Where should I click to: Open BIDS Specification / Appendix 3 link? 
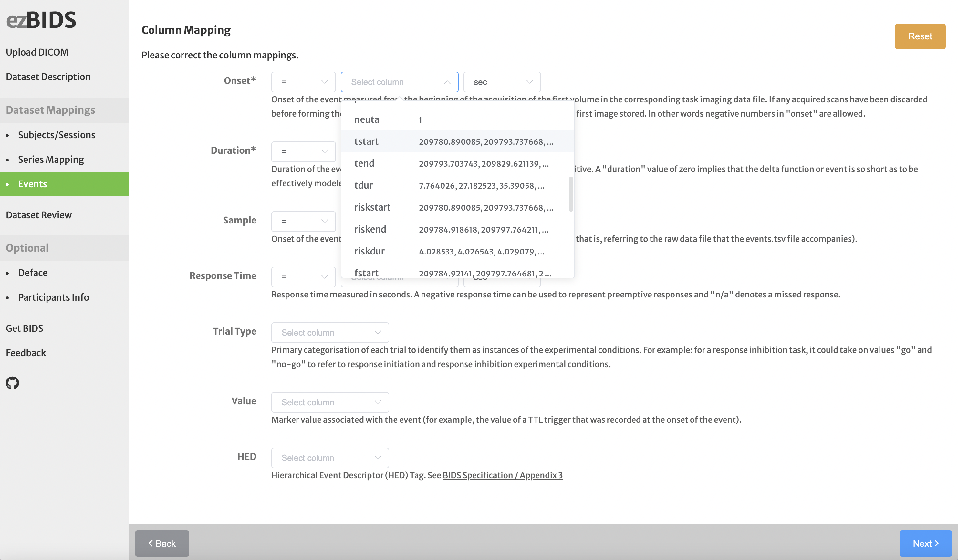503,475
